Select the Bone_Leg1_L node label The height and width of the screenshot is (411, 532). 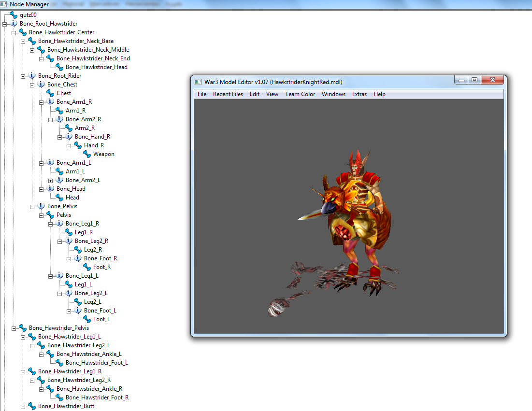pyautogui.click(x=82, y=276)
